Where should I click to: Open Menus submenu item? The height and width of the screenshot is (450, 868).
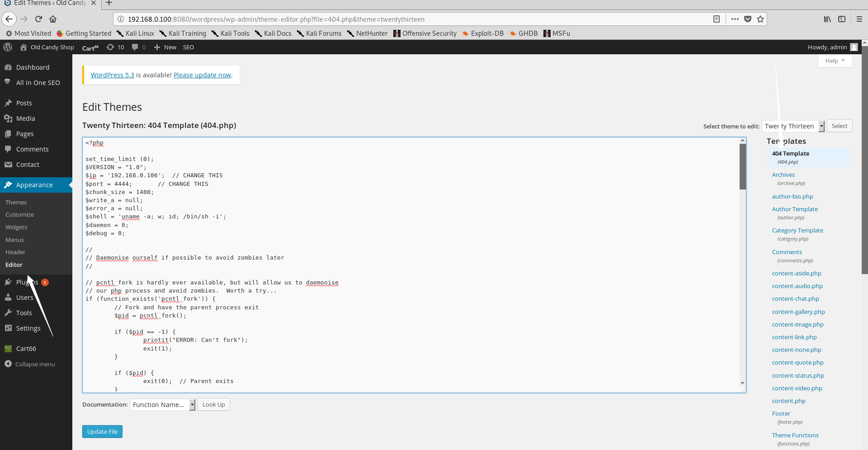tap(15, 240)
